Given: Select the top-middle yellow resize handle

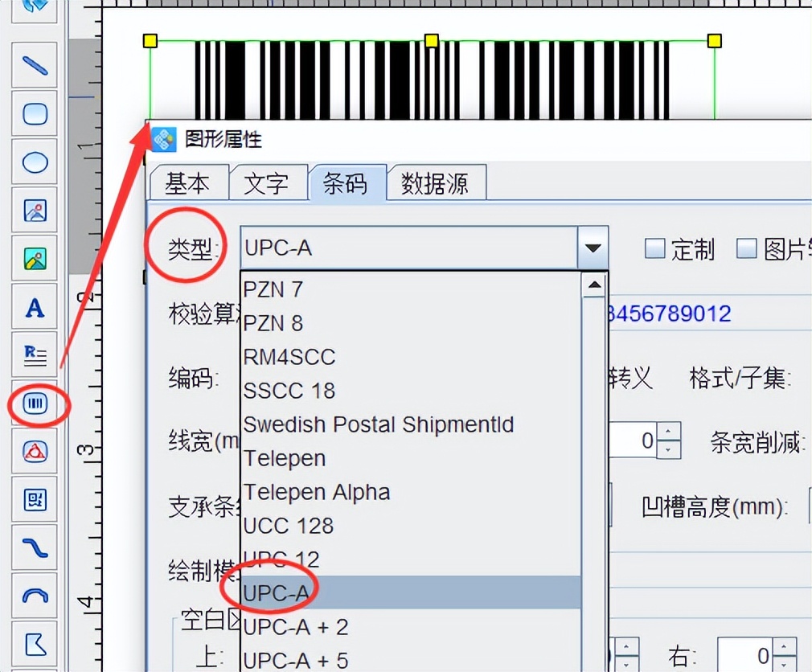Looking at the screenshot, I should (432, 41).
